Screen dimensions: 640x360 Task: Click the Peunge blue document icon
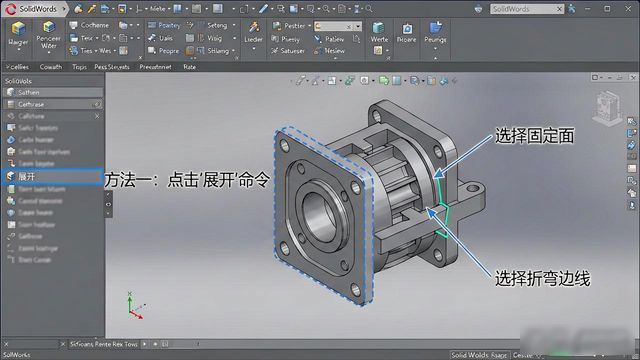pos(435,27)
